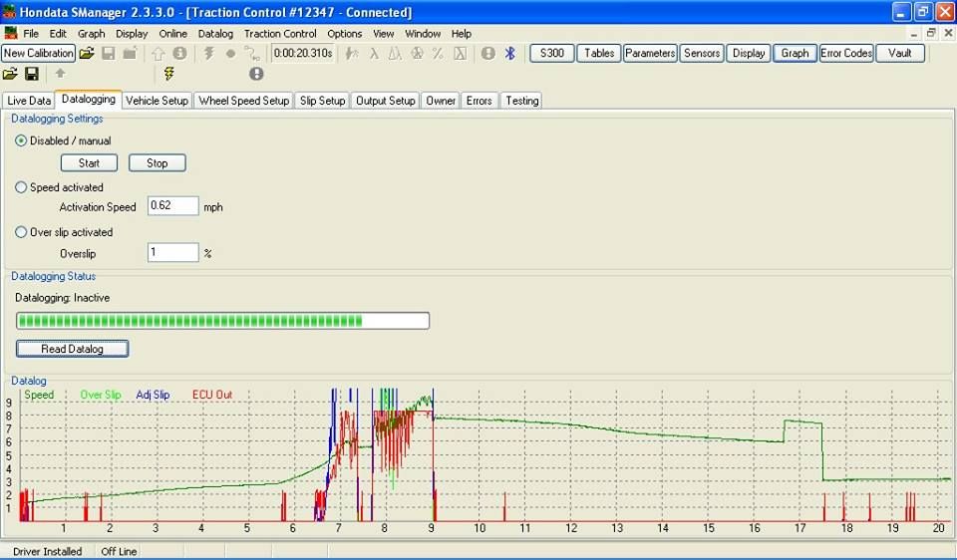Click the Sensors toolbar button
The width and height of the screenshot is (957, 560).
click(x=702, y=53)
